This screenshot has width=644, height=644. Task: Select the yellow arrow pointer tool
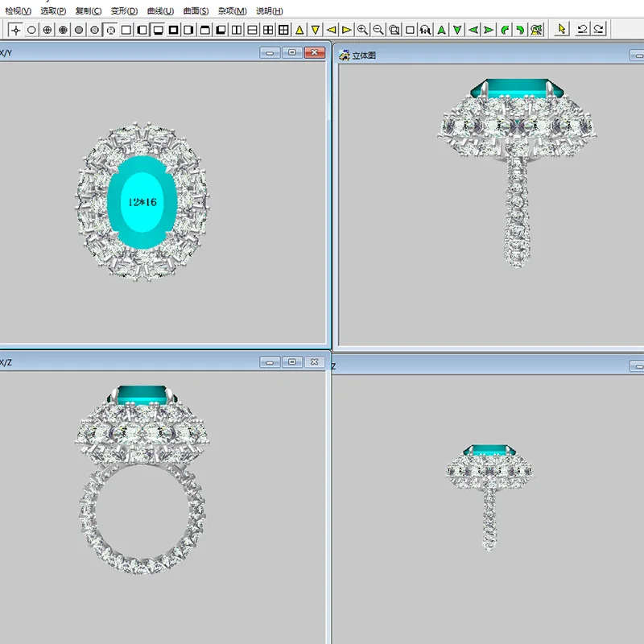pyautogui.click(x=562, y=30)
